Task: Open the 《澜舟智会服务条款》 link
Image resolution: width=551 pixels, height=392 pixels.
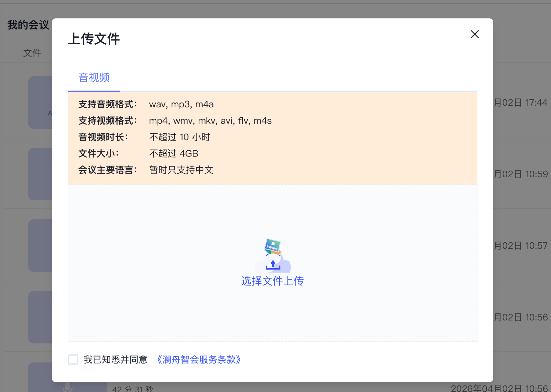Action: click(199, 359)
